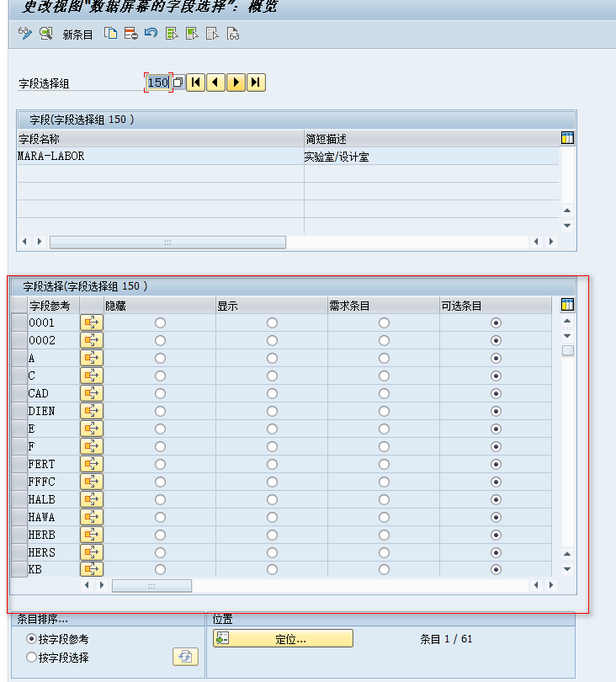Image resolution: width=616 pixels, height=682 pixels.
Task: Click arrow icon in row 0002
Action: (x=92, y=340)
